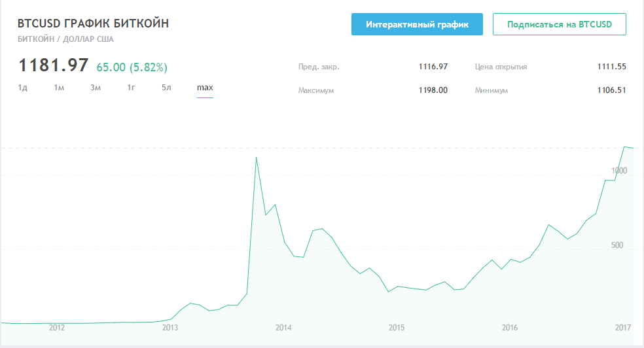Switch to the 1г time range
Image resolution: width=644 pixels, height=348 pixels.
(131, 88)
